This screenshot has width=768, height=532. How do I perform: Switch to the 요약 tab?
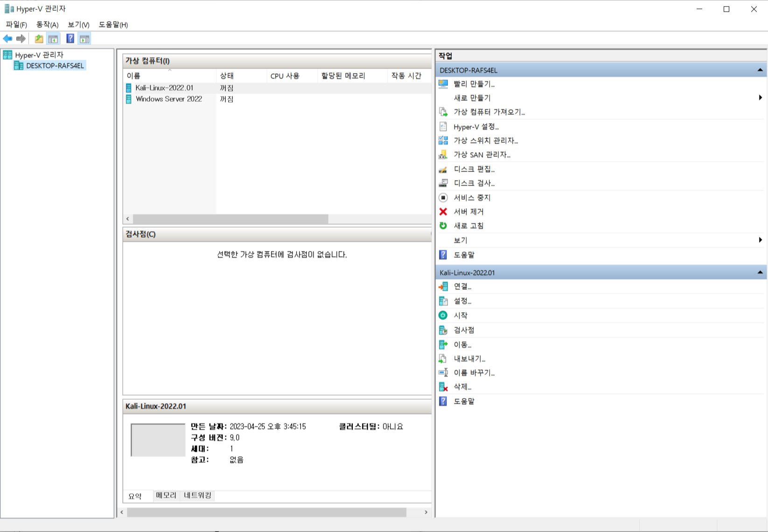[x=135, y=496]
